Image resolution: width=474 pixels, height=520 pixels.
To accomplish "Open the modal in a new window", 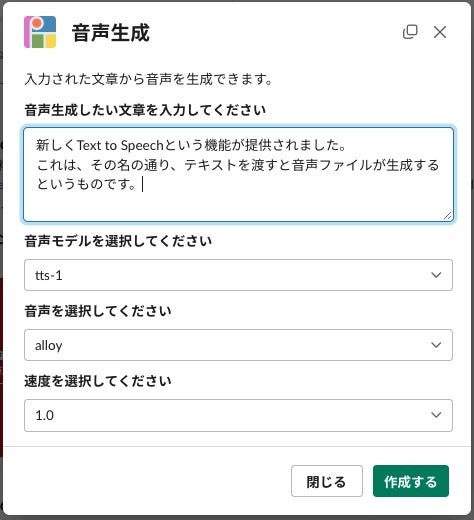I will pos(410,32).
